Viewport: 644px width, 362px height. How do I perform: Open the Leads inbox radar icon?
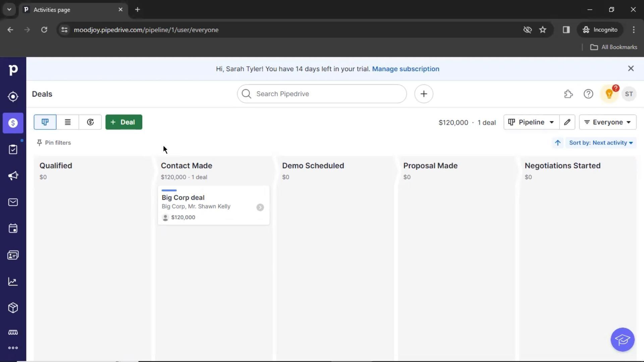[x=13, y=97]
